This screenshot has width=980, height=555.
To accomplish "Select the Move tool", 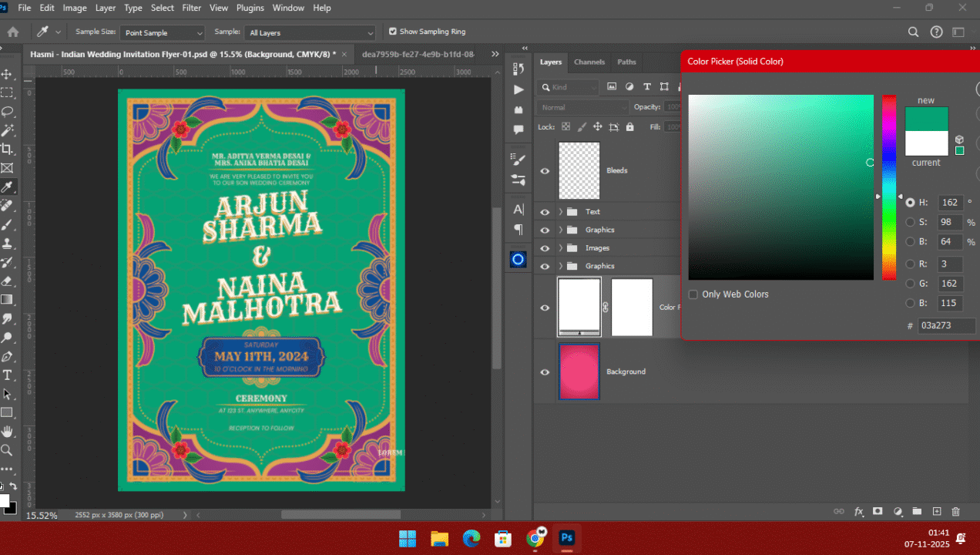I will [x=7, y=74].
